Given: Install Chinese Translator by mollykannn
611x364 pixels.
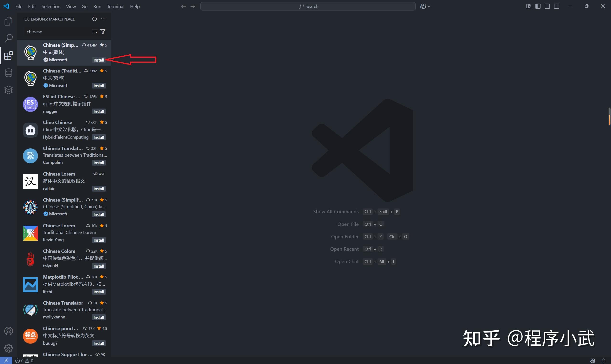Looking at the screenshot, I should click(99, 317).
